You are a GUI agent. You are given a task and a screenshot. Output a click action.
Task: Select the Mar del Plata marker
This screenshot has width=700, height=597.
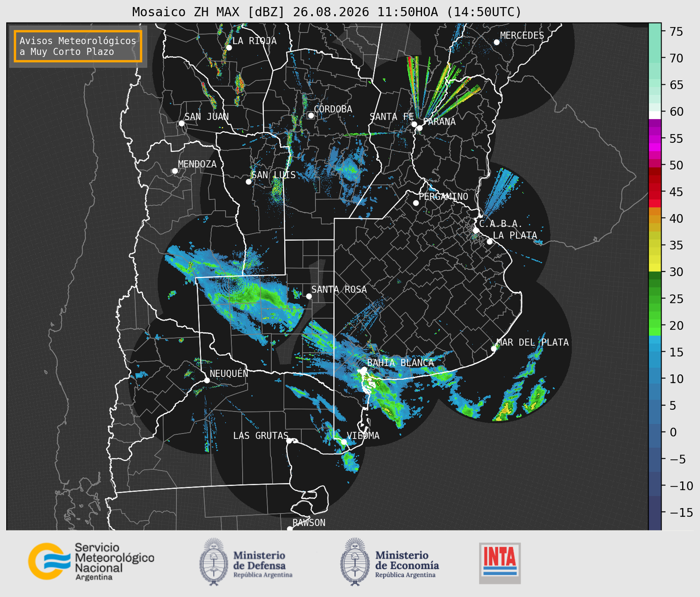[494, 349]
